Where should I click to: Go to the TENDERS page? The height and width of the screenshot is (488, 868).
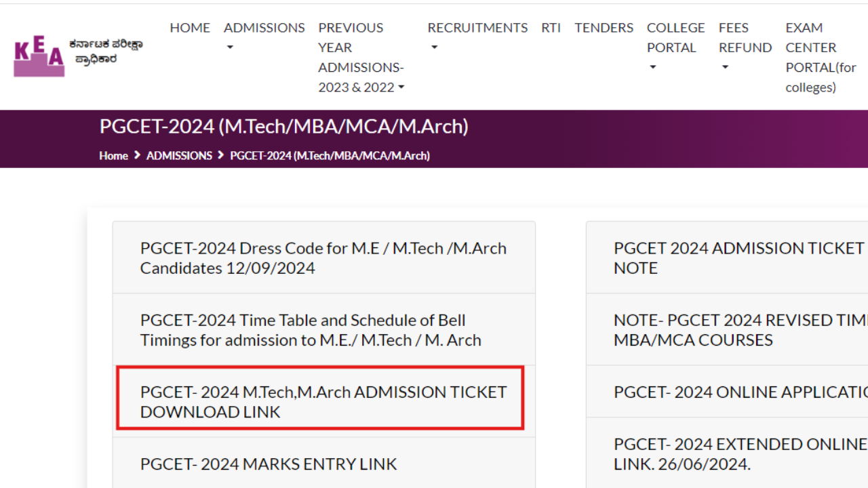point(604,28)
